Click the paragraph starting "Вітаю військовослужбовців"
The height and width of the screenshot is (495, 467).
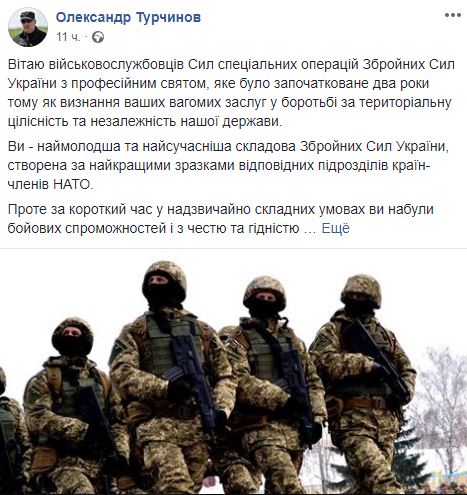(231, 93)
